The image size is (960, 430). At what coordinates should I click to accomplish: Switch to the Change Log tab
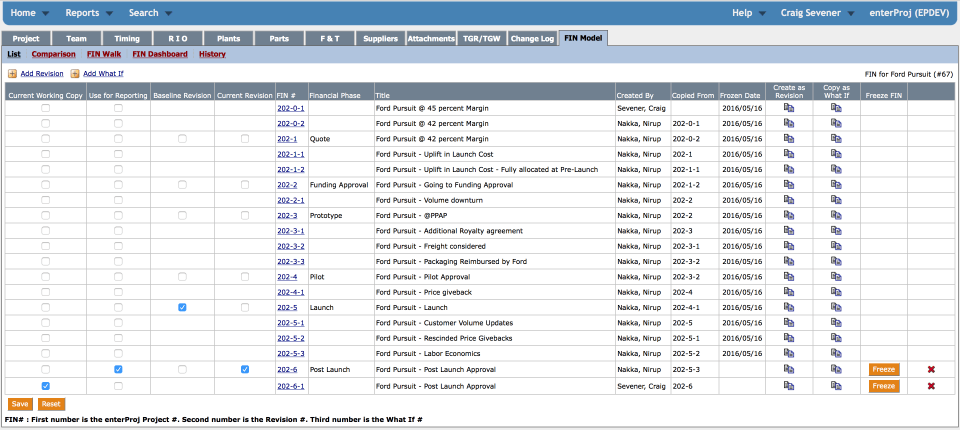(532, 38)
